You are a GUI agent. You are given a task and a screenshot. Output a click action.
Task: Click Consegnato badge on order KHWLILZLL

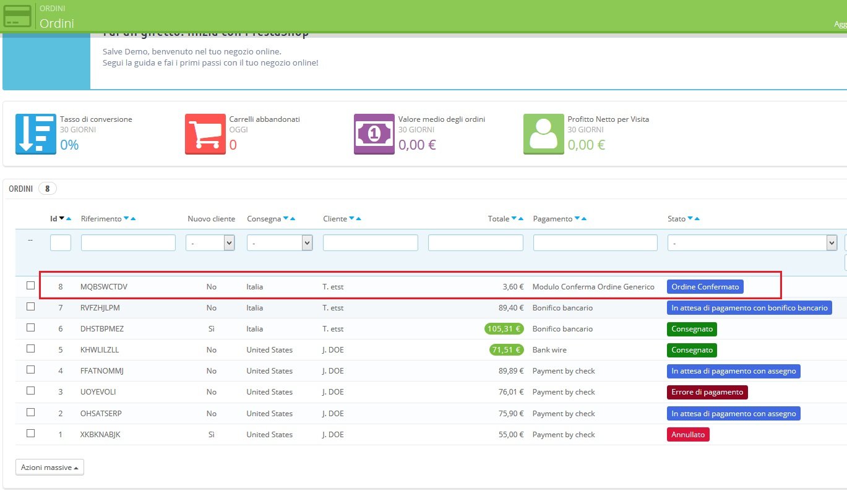pos(692,350)
